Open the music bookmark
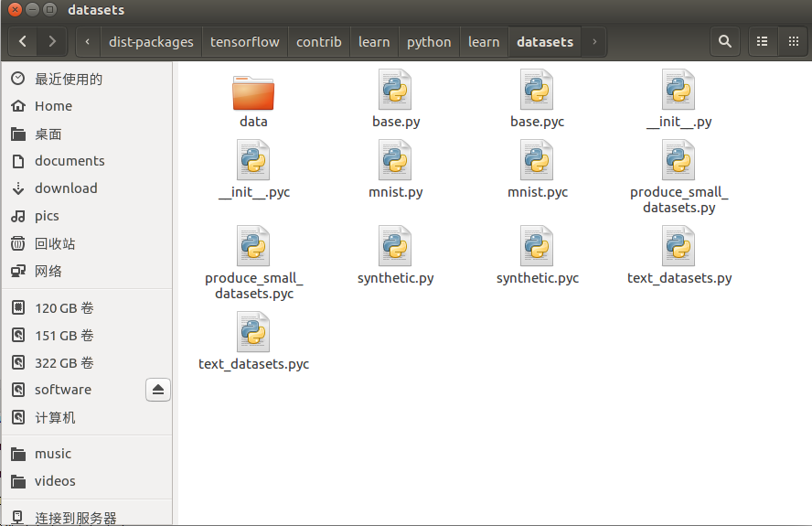Viewport: 812px width, 526px height. point(87,454)
